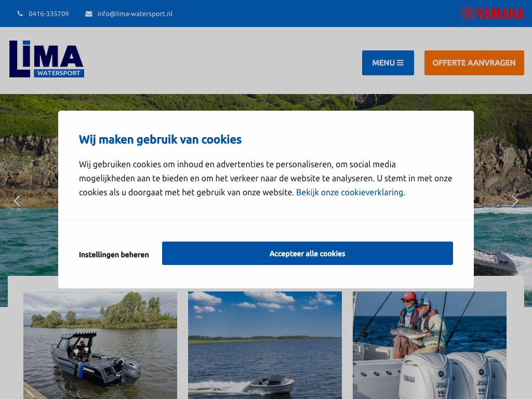Click the phone icon in top bar

tap(20, 14)
